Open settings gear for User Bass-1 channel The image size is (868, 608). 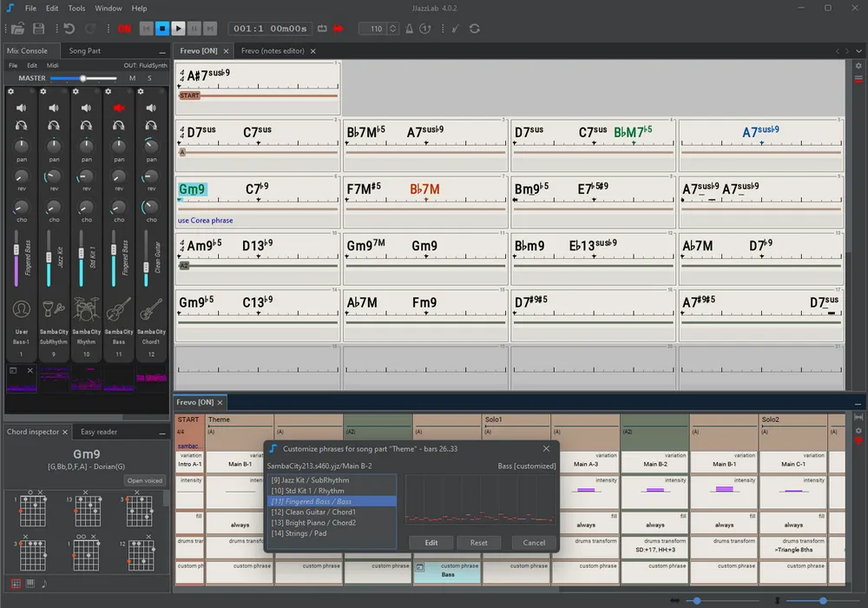tap(10, 91)
